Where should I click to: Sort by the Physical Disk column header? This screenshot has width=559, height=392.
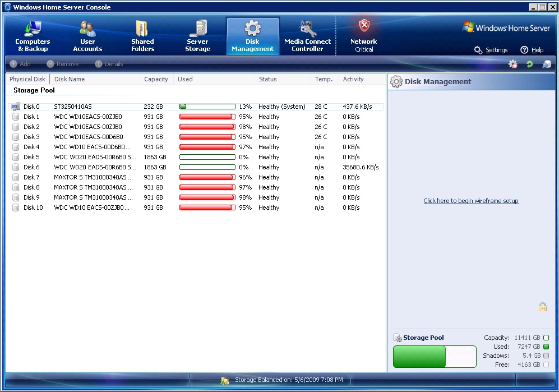(27, 79)
